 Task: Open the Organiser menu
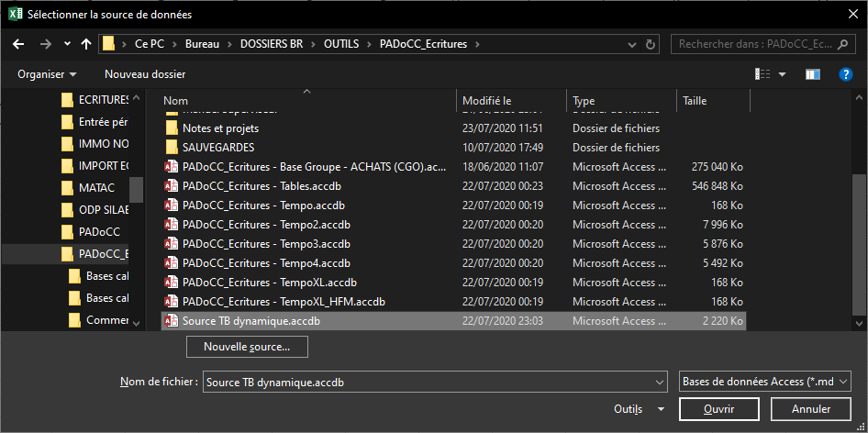(x=47, y=74)
